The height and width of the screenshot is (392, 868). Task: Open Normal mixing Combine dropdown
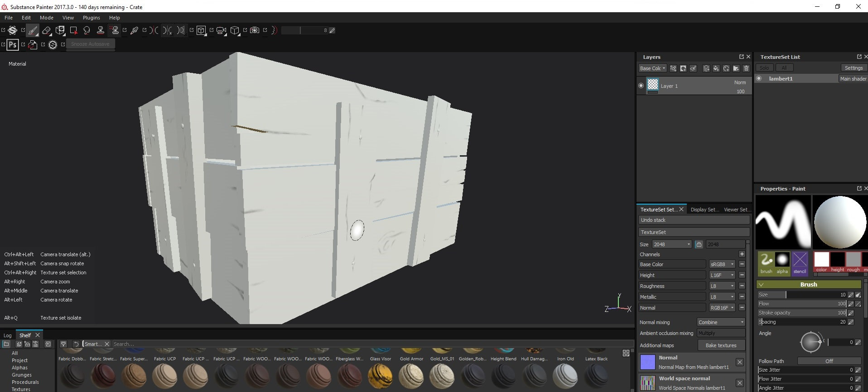coord(721,322)
